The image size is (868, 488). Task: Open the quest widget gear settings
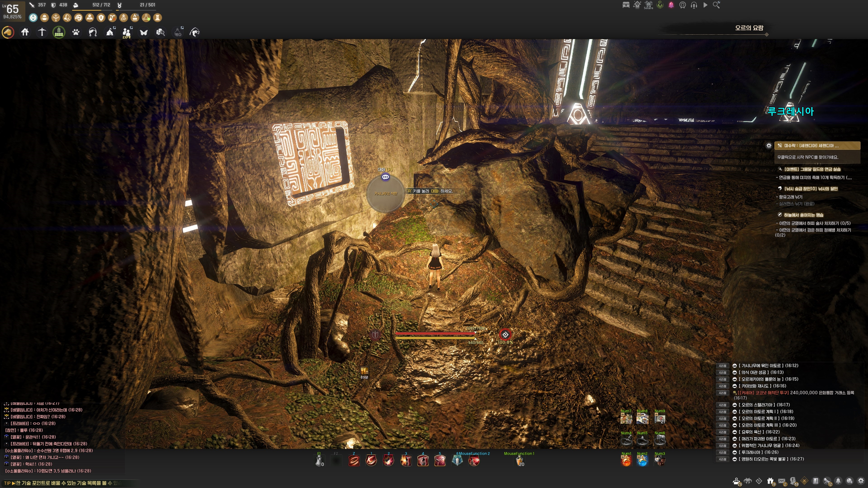point(769,146)
